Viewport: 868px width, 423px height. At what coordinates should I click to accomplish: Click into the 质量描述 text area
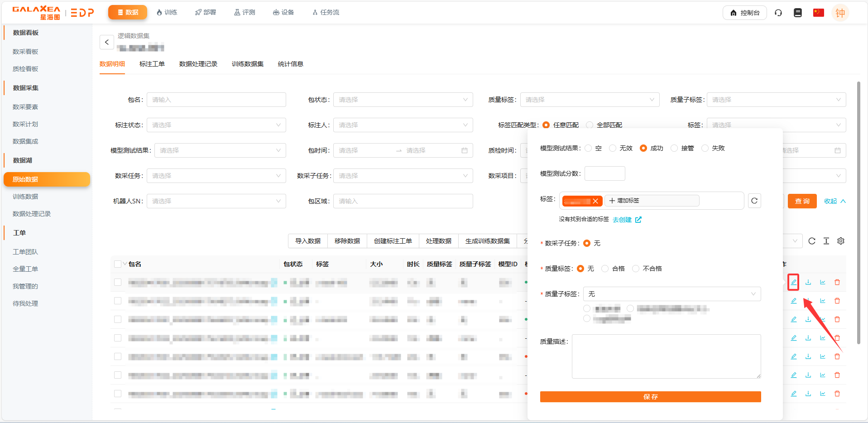(666, 356)
